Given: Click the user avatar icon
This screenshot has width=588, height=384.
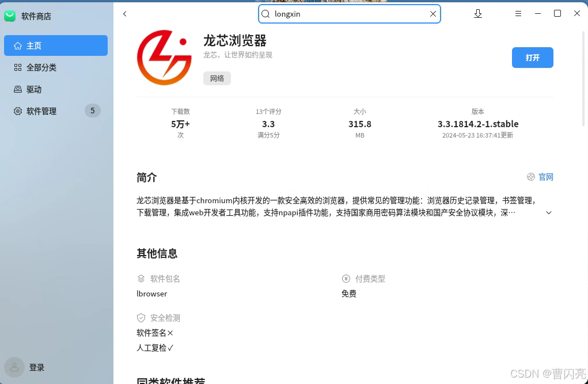Looking at the screenshot, I should click(x=14, y=367).
